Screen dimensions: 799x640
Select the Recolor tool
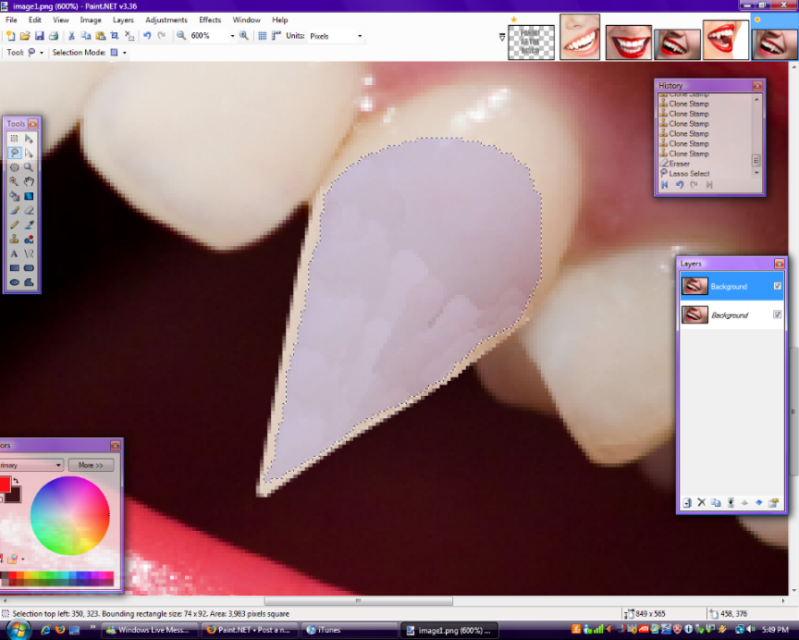tap(29, 239)
